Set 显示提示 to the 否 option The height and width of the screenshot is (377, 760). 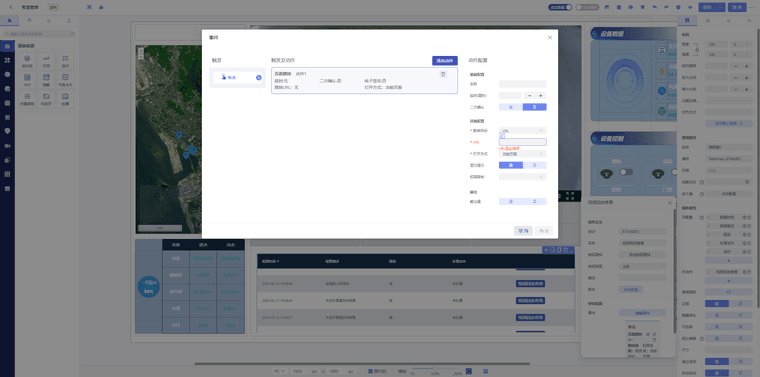tap(535, 165)
